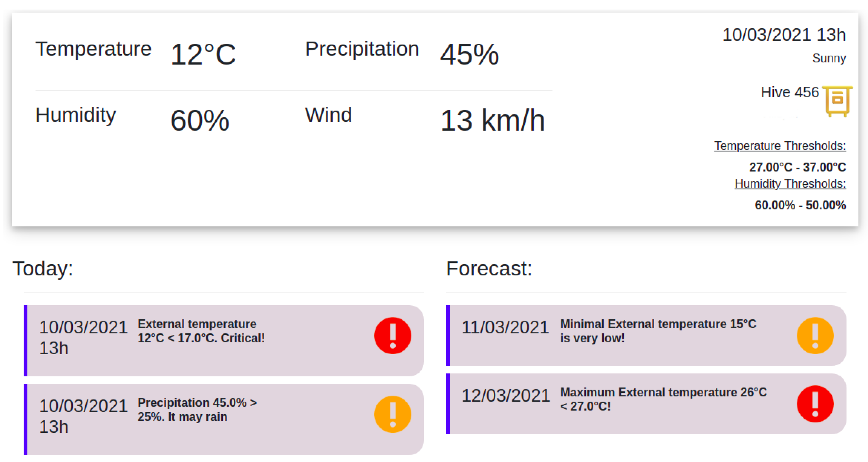The height and width of the screenshot is (462, 868).
Task: Open the 11/03/2021 minimal temperature forecast card
Action: click(x=645, y=335)
